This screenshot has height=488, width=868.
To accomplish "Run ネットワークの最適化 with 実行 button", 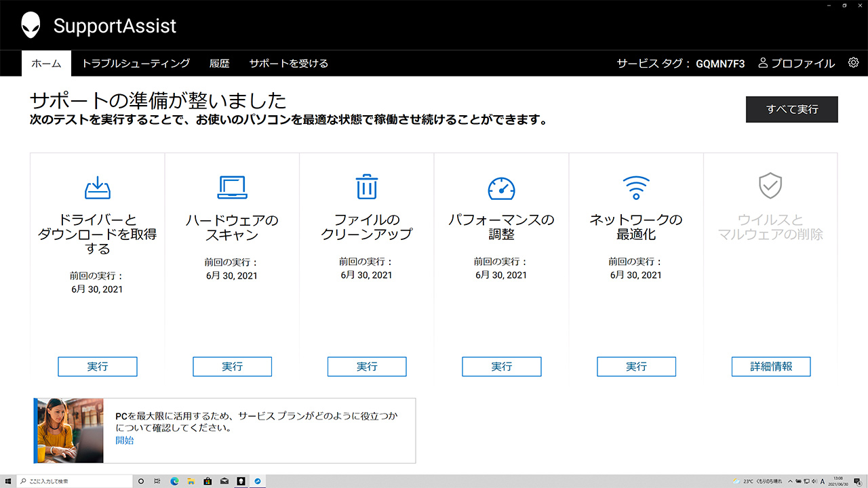I will (636, 367).
